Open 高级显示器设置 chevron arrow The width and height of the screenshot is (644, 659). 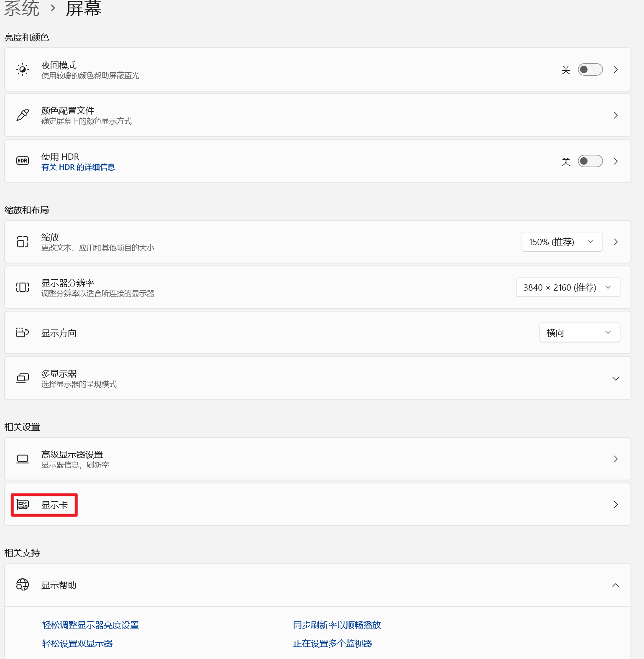pos(616,459)
